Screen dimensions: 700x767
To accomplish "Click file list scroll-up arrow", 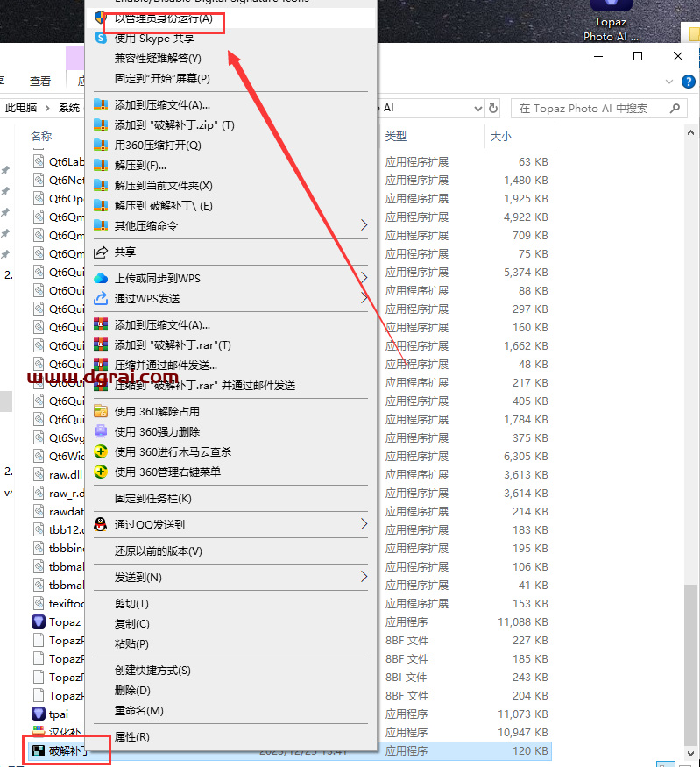I will pyautogui.click(x=690, y=132).
